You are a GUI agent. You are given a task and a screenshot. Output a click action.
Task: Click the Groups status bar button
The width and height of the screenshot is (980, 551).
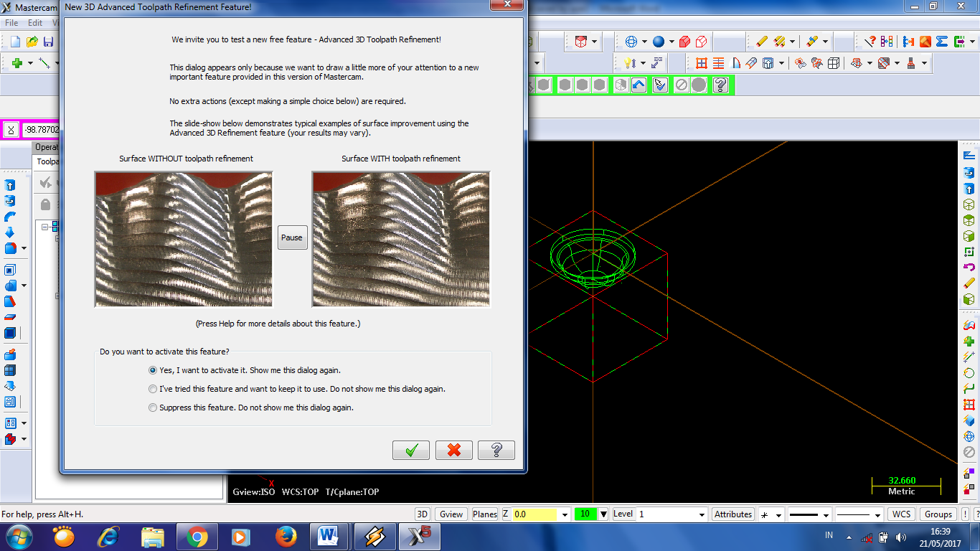tap(938, 514)
